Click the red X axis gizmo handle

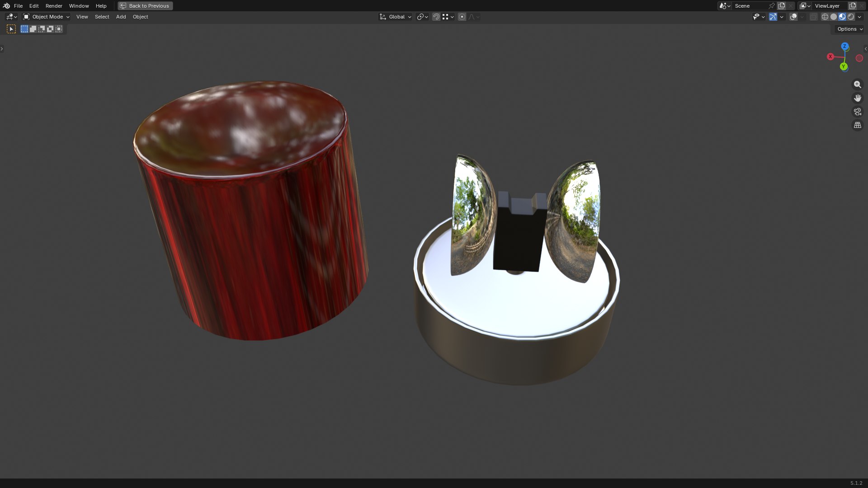point(830,56)
